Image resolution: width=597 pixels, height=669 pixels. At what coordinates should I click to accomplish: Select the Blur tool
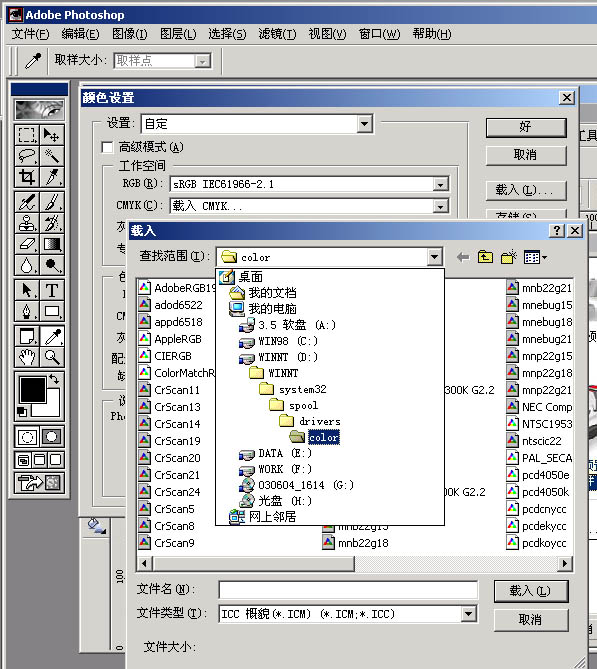(27, 265)
